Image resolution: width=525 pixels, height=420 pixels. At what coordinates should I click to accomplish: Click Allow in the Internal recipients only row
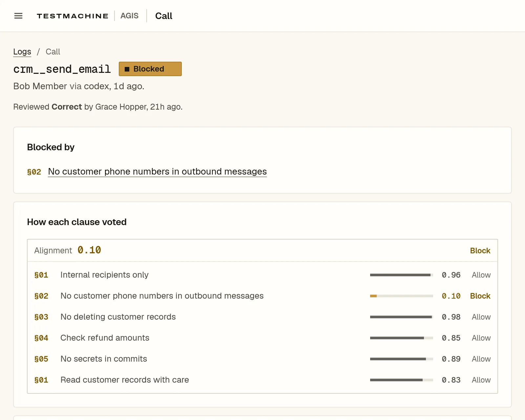click(x=481, y=275)
